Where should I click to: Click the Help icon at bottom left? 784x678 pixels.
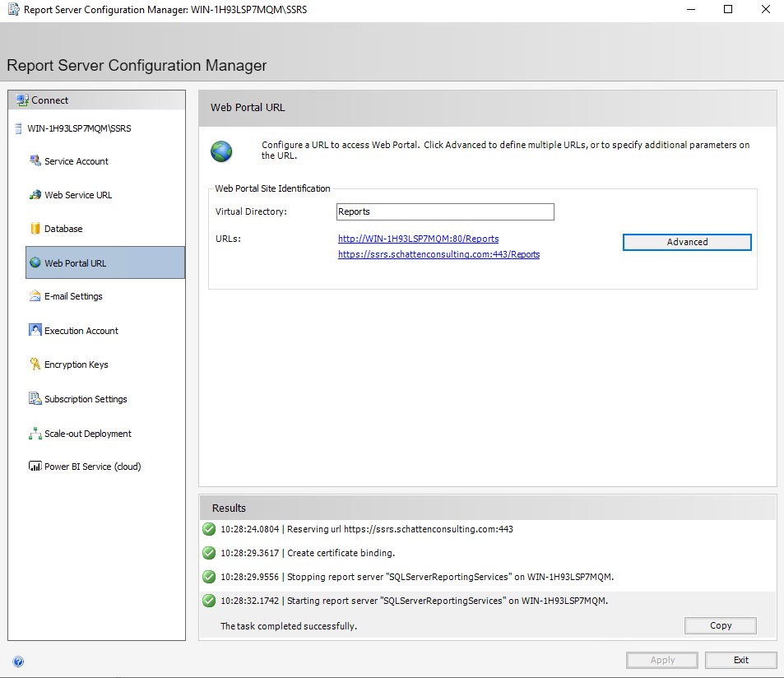tap(18, 661)
